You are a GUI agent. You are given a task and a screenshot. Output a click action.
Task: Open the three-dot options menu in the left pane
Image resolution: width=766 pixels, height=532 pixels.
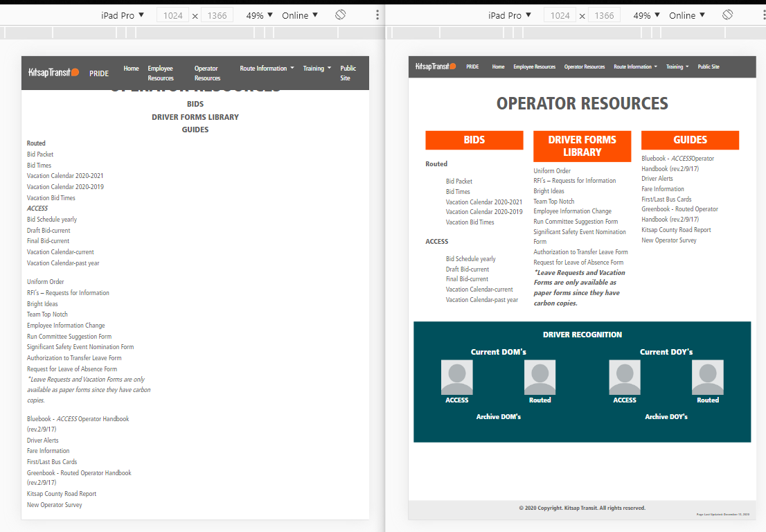point(377,15)
